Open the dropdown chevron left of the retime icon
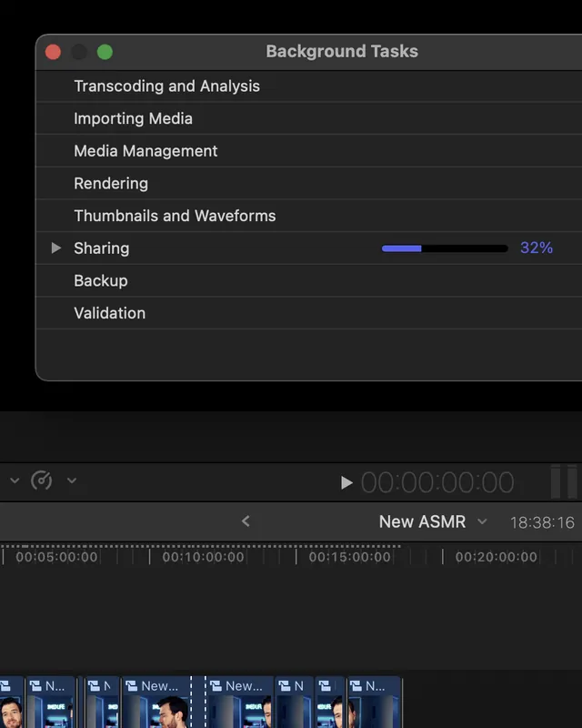Viewport: 582px width, 728px height. tap(15, 480)
